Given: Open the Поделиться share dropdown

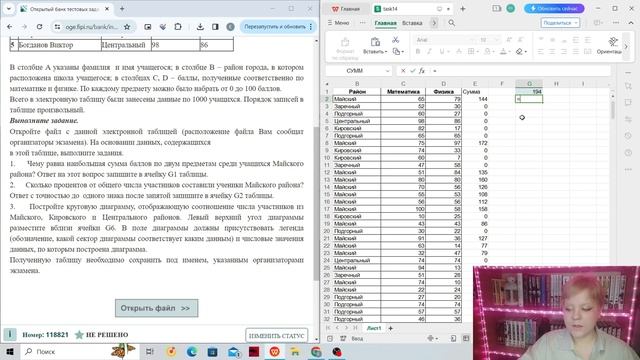Looking at the screenshot, I should pos(560,23).
